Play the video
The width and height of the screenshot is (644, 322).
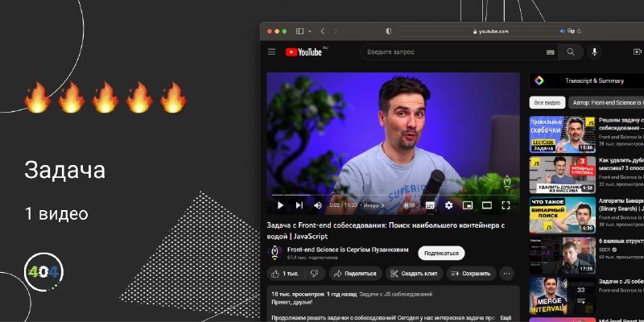pyautogui.click(x=280, y=205)
